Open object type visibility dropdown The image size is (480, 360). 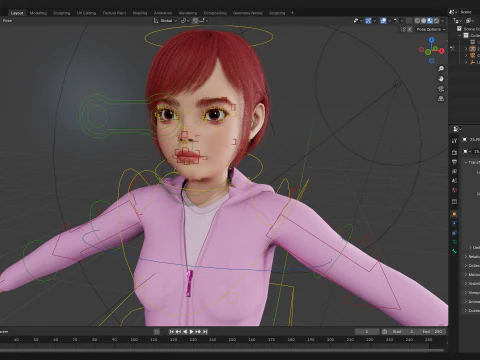pyautogui.click(x=358, y=21)
